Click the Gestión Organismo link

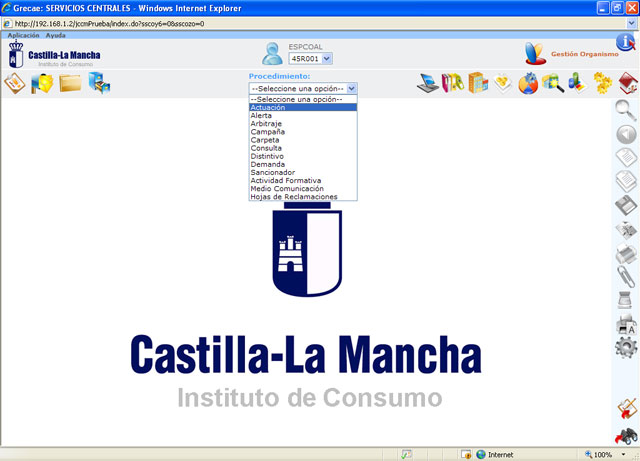(584, 54)
